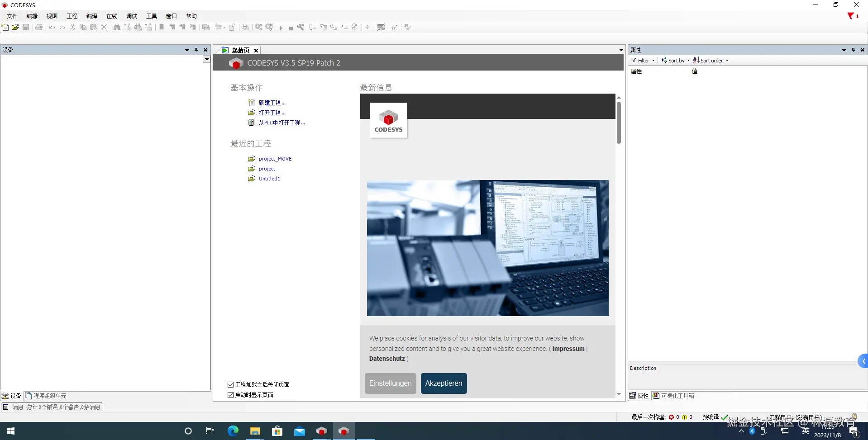This screenshot has width=868, height=440.
Task: Open File Explorer from the taskbar
Action: pos(255,431)
